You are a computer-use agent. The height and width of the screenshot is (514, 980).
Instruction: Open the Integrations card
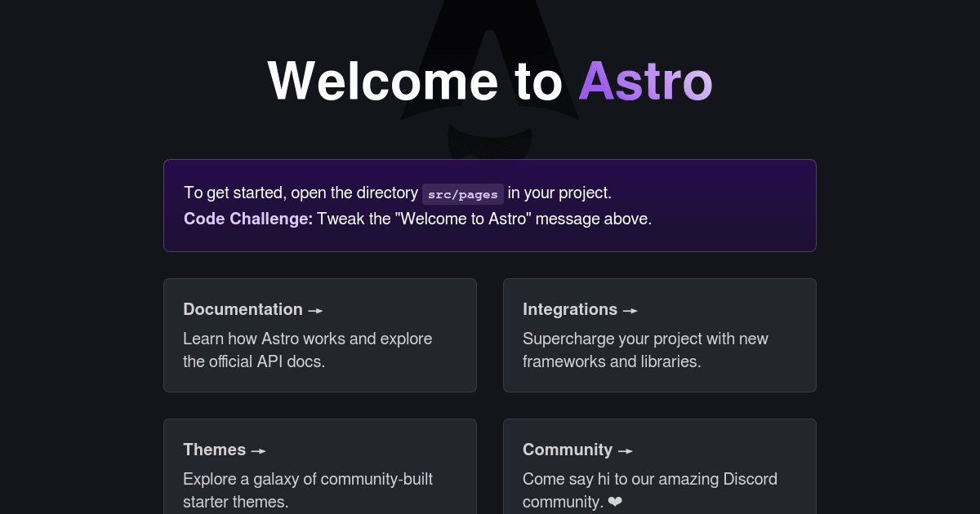pos(660,335)
